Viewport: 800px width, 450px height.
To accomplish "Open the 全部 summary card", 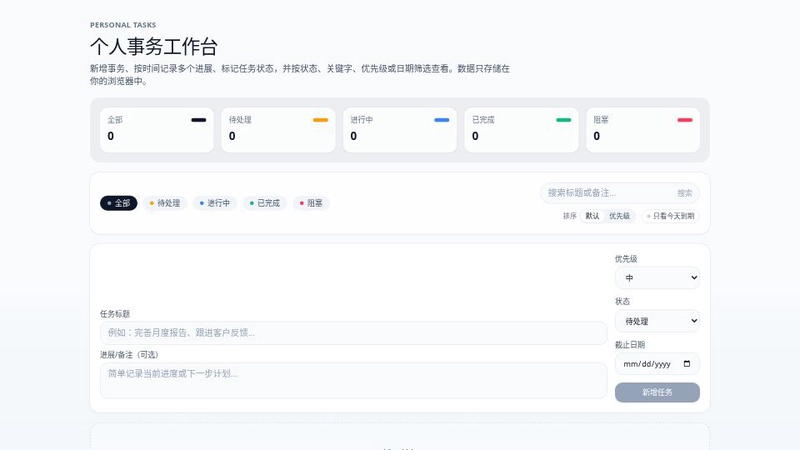I will point(157,130).
